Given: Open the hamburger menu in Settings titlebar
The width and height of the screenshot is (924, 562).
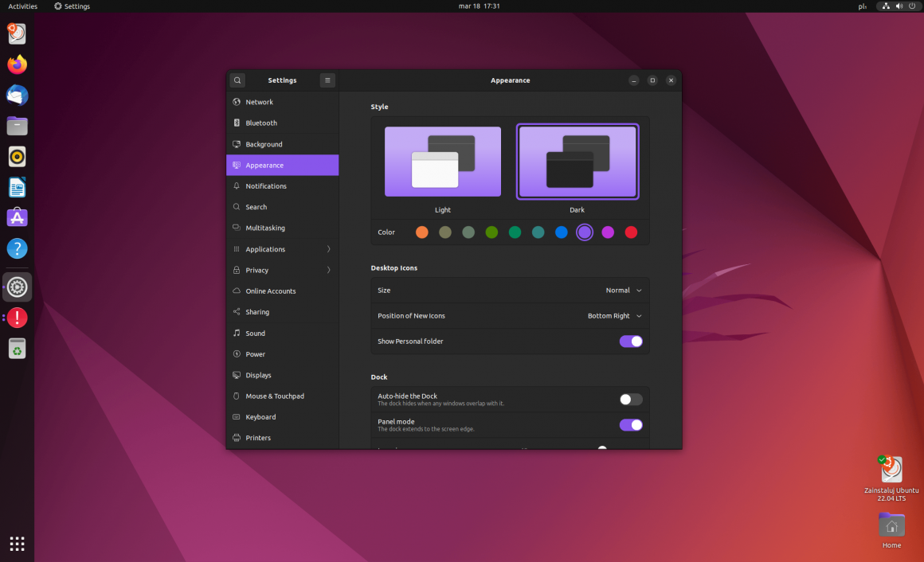Looking at the screenshot, I should tap(327, 80).
